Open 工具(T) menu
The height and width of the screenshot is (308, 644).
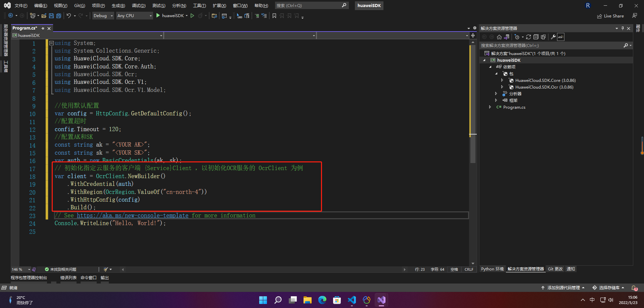click(x=199, y=5)
